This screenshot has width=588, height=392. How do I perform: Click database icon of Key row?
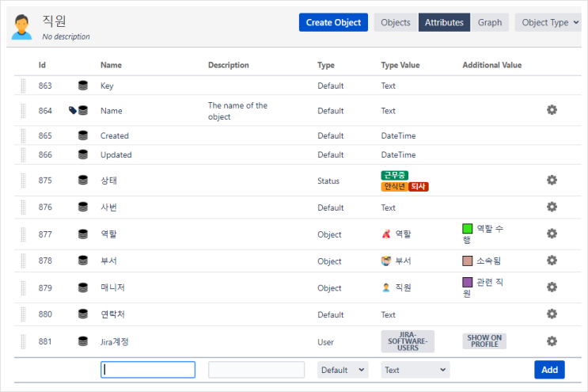click(x=83, y=86)
